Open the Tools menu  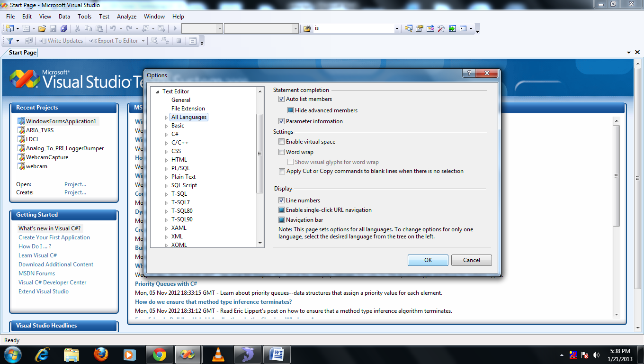tap(85, 16)
